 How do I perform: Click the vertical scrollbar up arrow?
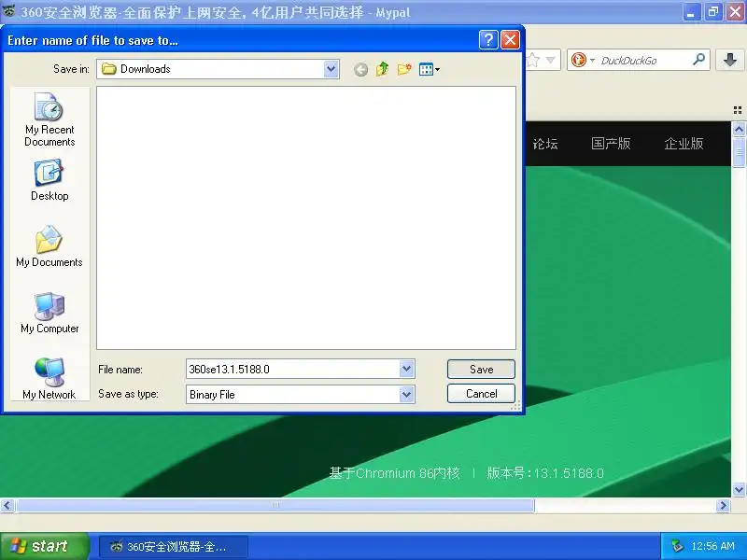(739, 129)
